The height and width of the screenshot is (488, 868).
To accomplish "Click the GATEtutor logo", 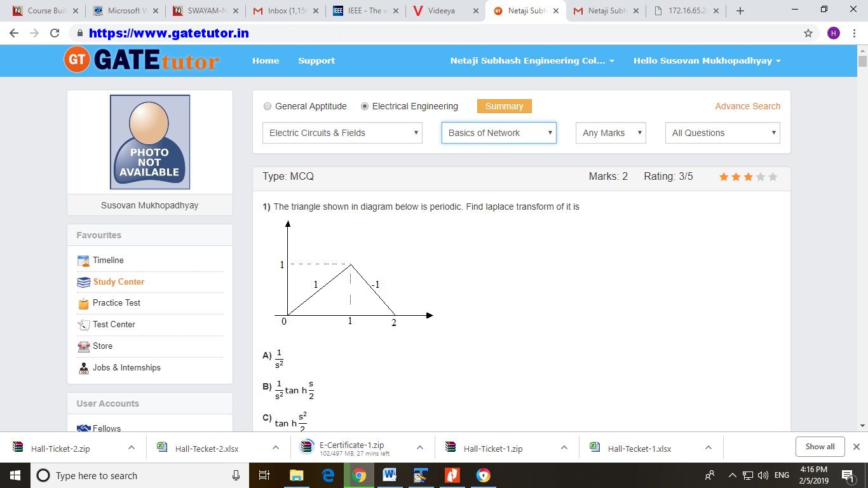I will click(141, 60).
